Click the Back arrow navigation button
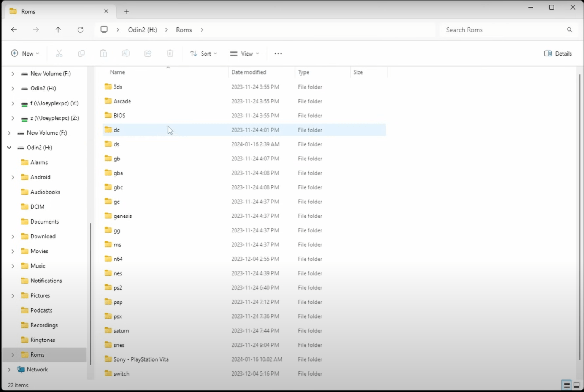The image size is (584, 392). click(x=14, y=30)
